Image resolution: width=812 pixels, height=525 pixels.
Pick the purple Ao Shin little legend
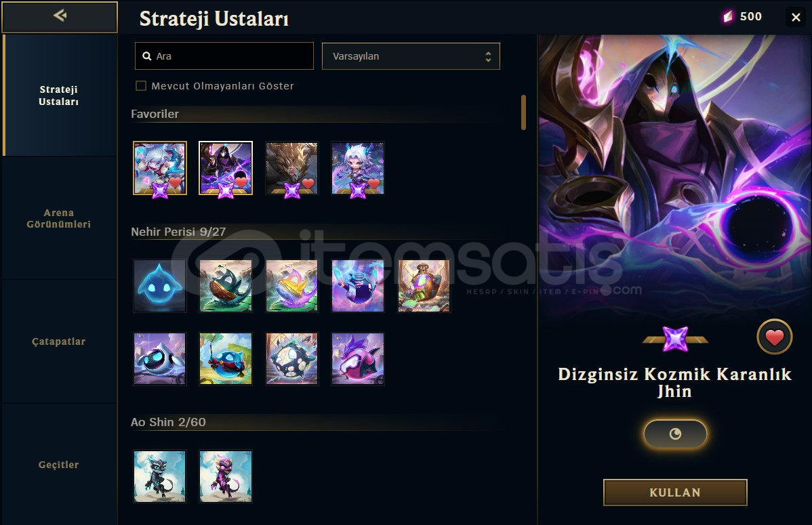[226, 476]
